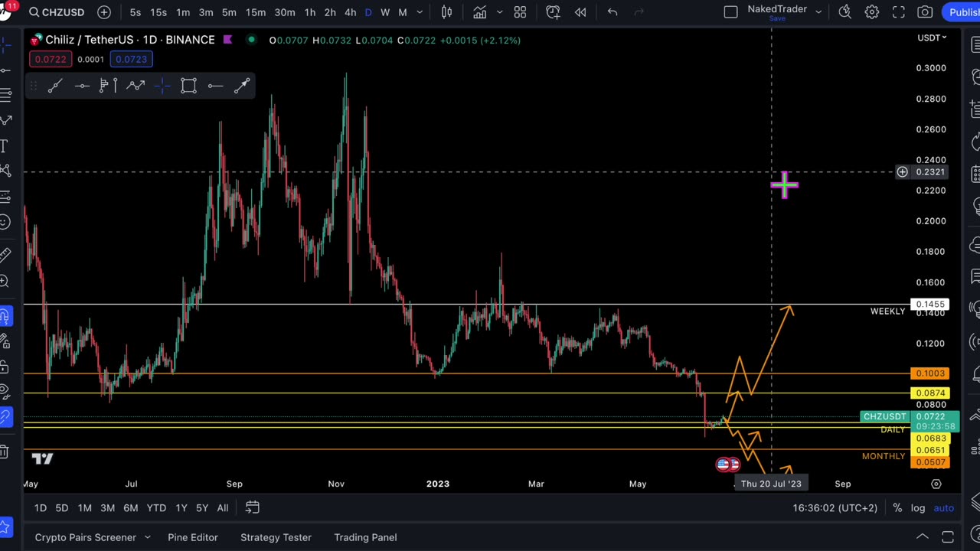
Task: Click the purple flag next to BINANCE
Action: click(x=227, y=40)
